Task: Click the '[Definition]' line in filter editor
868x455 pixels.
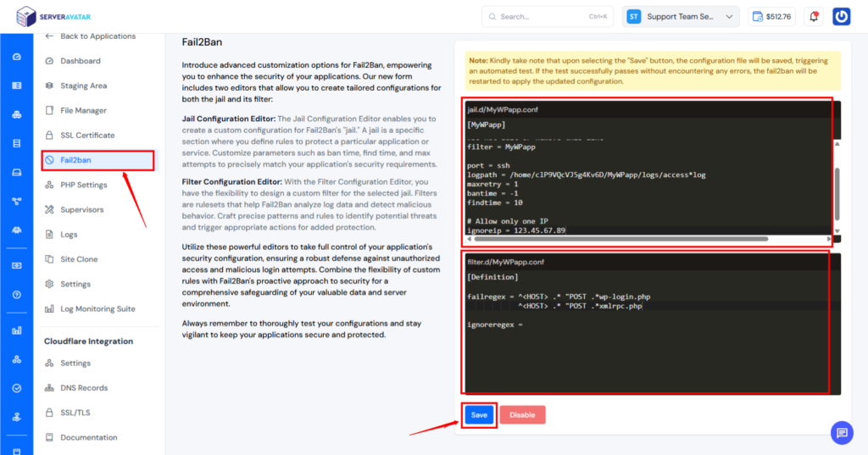Action: pyautogui.click(x=492, y=277)
